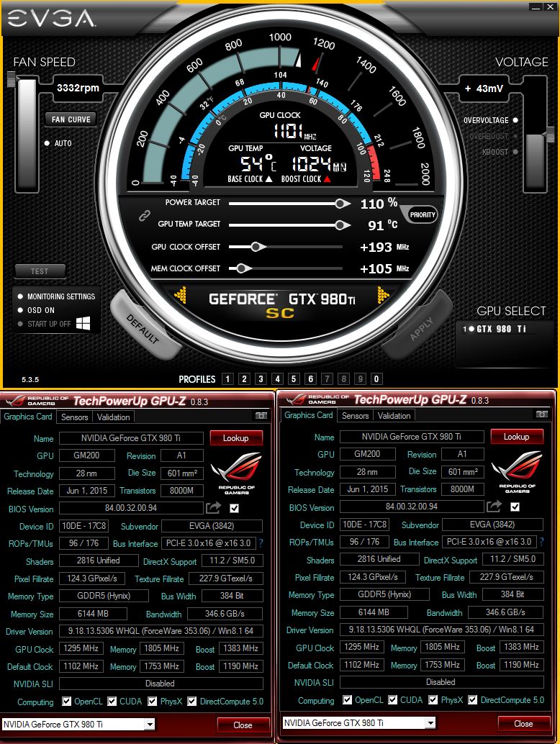Viewport: 560px width, 744px height.
Task: Select profile slot 0
Action: tap(376, 378)
